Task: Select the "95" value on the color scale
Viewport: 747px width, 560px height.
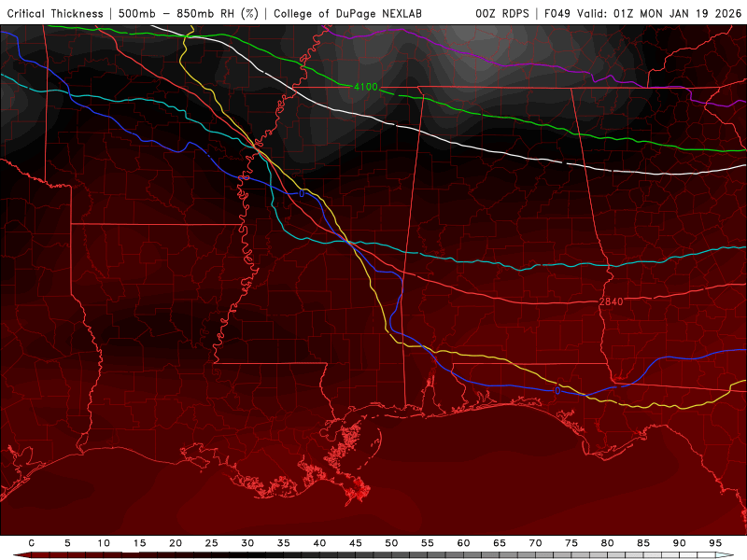Action: [715, 543]
